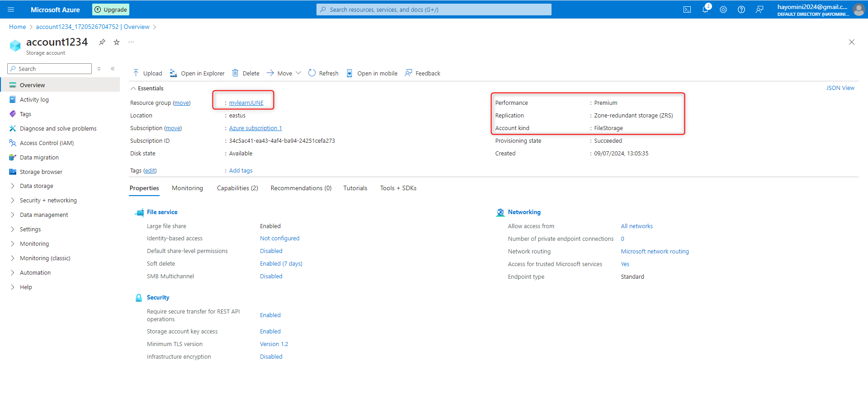Open Cloud Shell from top bar
The height and width of the screenshot is (412, 868).
pos(687,9)
